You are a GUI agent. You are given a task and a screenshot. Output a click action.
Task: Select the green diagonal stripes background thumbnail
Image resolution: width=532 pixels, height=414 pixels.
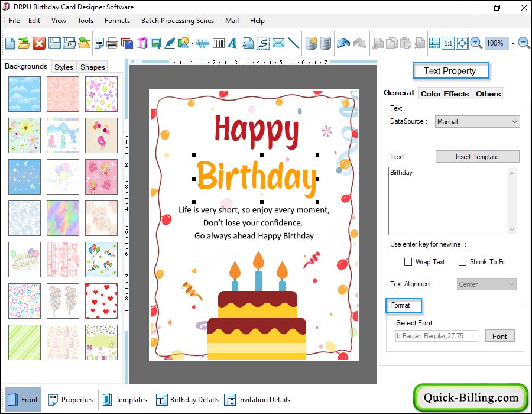tap(24, 342)
